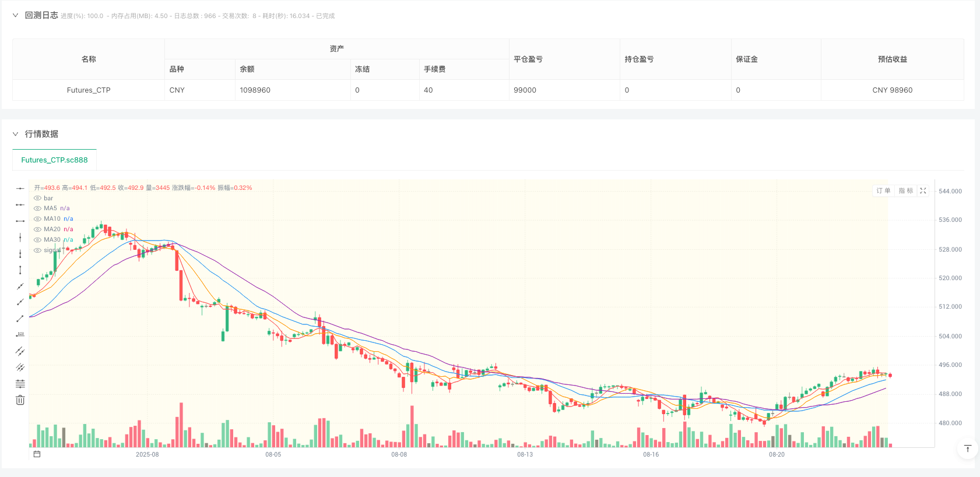
Task: Select the Fibonacci line tool
Action: coord(20,383)
